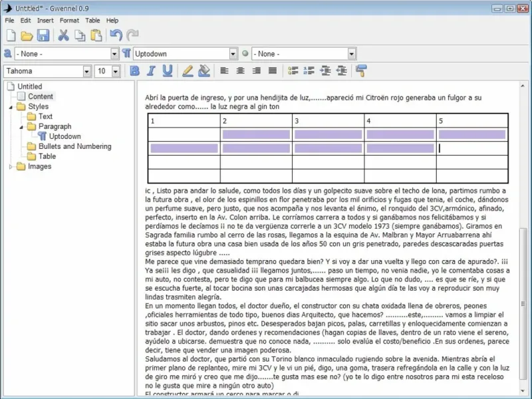Decrease paragraph indent
Viewport: 532px width, 399px height.
(342, 70)
